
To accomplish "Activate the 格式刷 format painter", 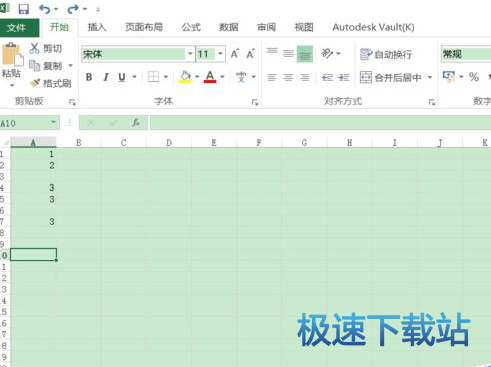I will [x=51, y=83].
